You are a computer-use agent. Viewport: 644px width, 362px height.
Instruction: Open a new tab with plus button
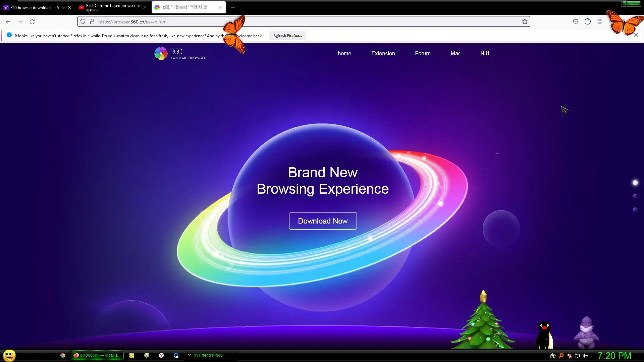[233, 7]
